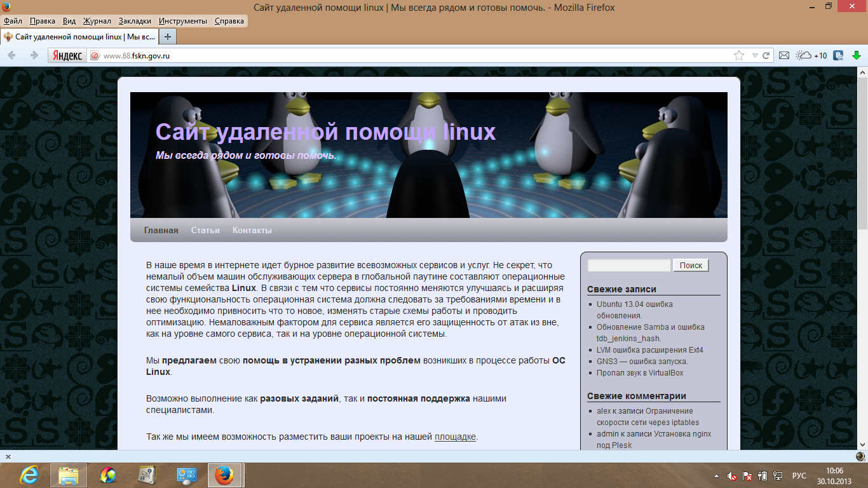
Task: Open Ubuntu 13.04 ошибка обновления post
Action: (634, 309)
